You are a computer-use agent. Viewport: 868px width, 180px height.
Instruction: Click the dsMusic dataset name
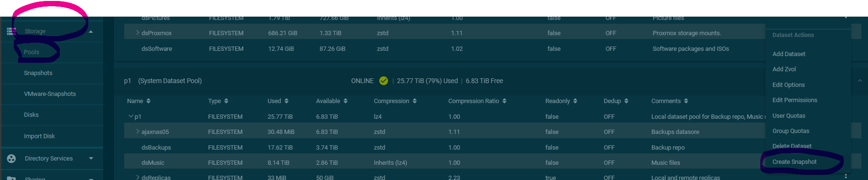153,163
